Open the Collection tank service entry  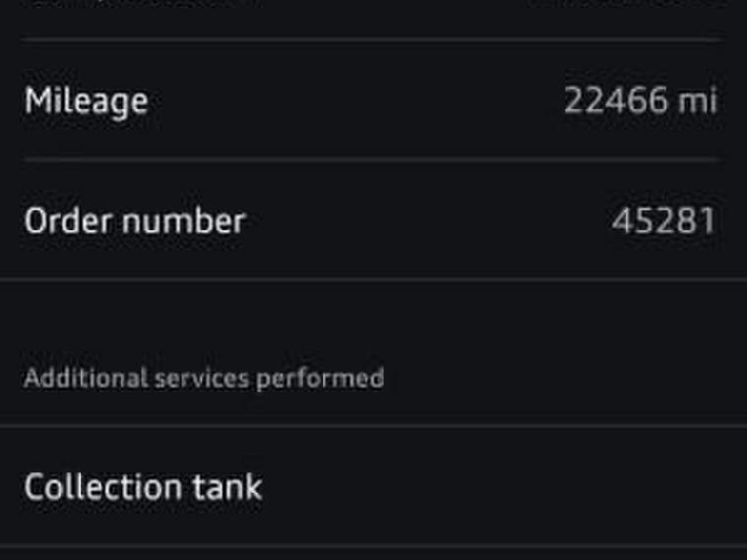(143, 487)
